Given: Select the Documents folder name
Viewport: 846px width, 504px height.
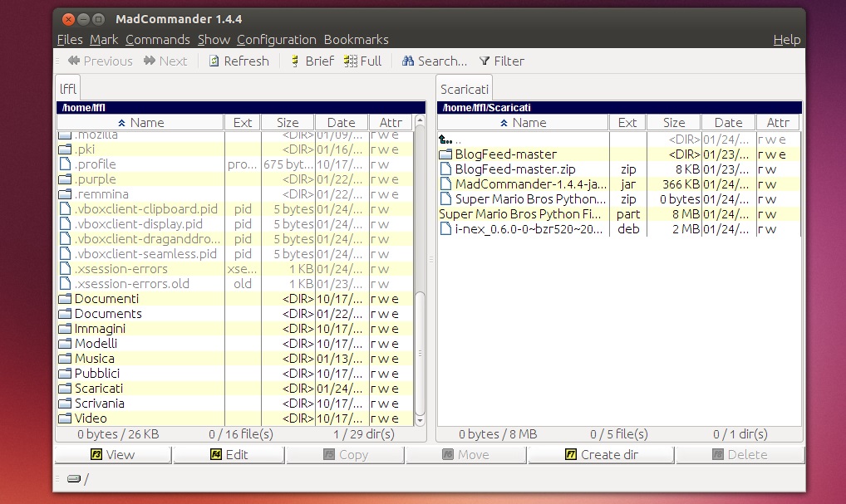Looking at the screenshot, I should pos(108,314).
